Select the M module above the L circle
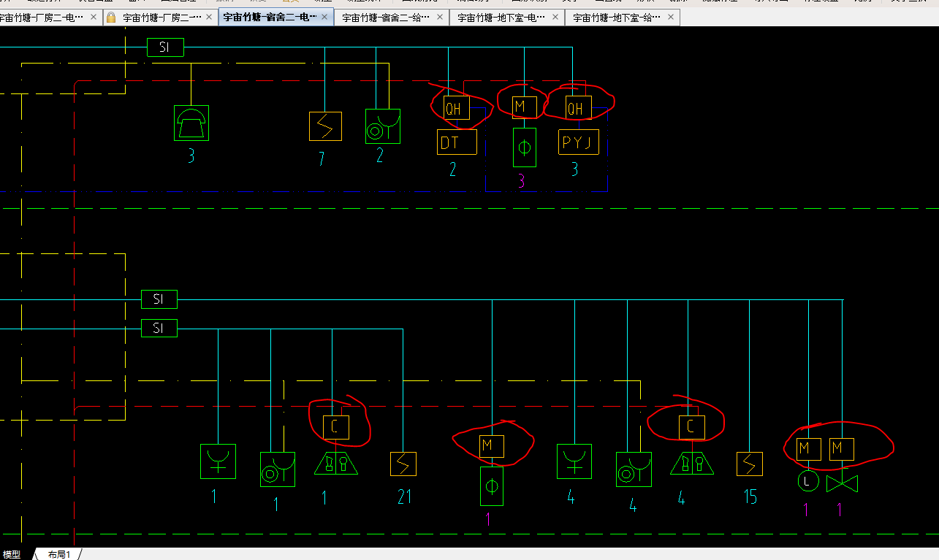 [x=809, y=449]
